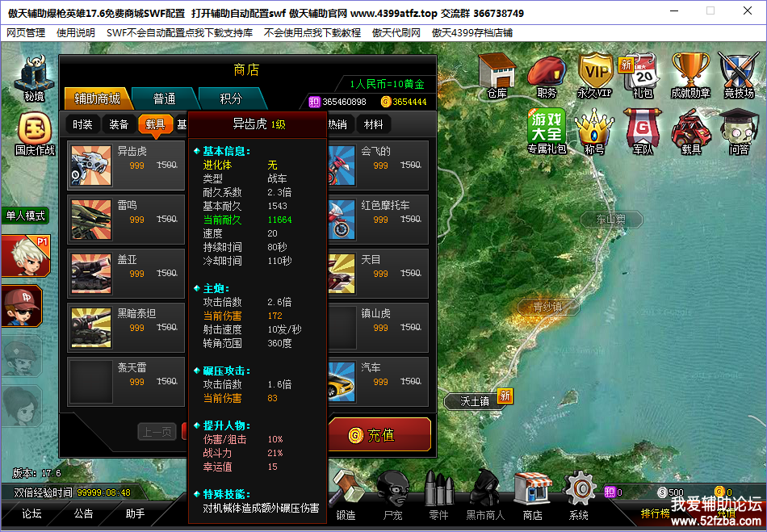Select the 天目 shop item

click(x=379, y=274)
